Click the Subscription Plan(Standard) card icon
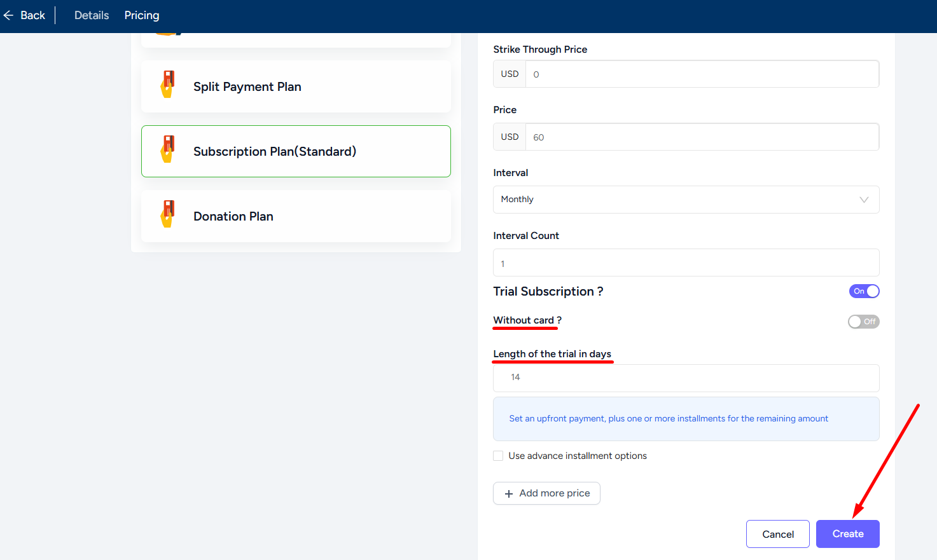The image size is (937, 560). 168,149
